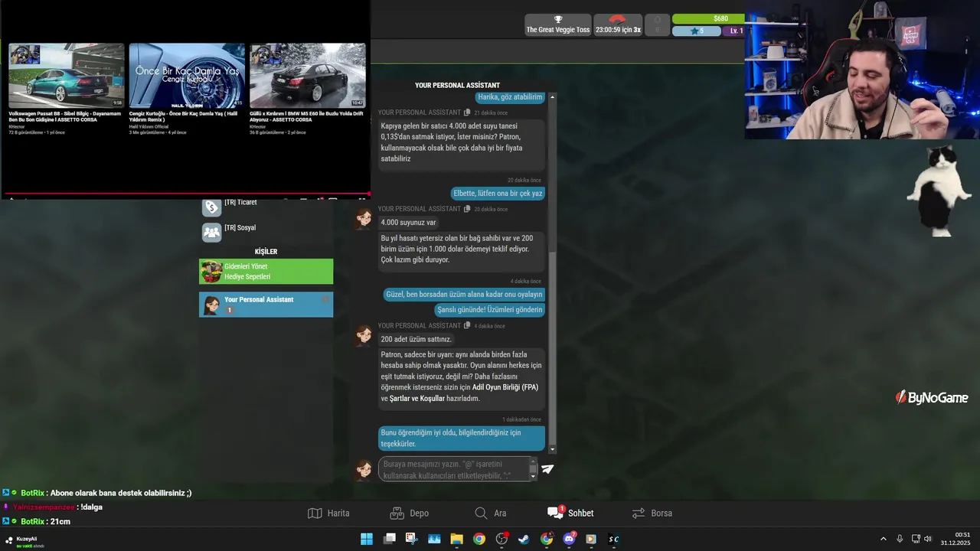The height and width of the screenshot is (551, 980).
Task: Click the "Elbette, lütfen ona bir çek yaz" reply
Action: (498, 194)
